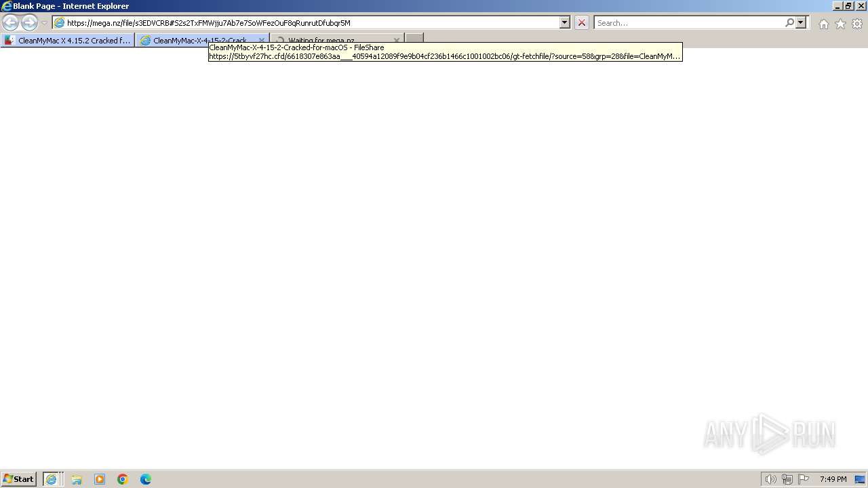The image size is (868, 488).
Task: Click inside the Search box
Action: click(x=689, y=22)
